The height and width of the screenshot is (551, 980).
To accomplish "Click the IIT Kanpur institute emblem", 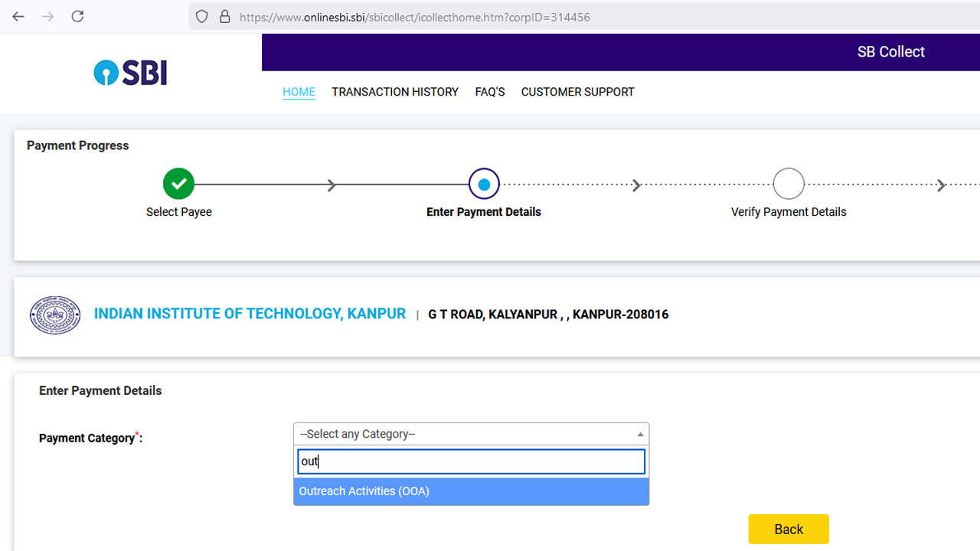I will (55, 315).
